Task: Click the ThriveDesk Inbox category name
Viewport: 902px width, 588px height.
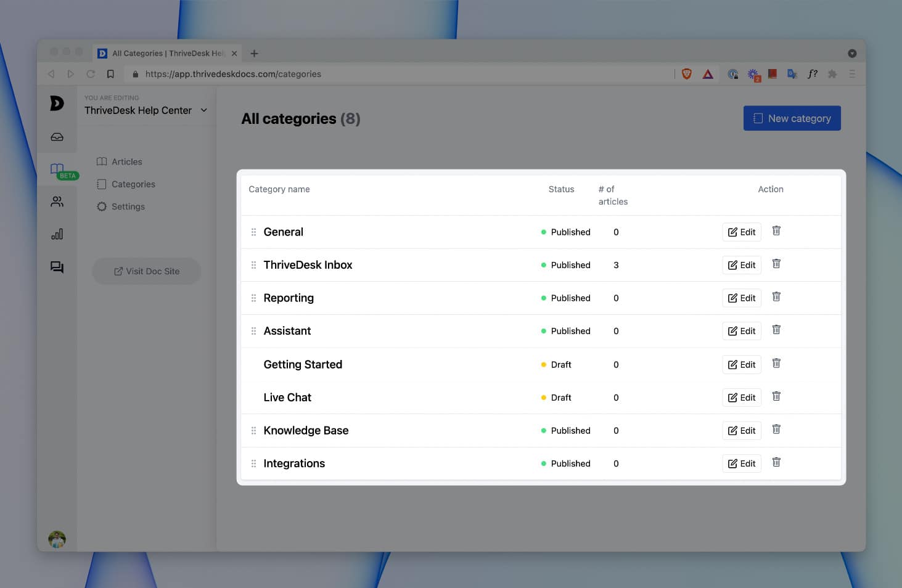Action: point(308,265)
